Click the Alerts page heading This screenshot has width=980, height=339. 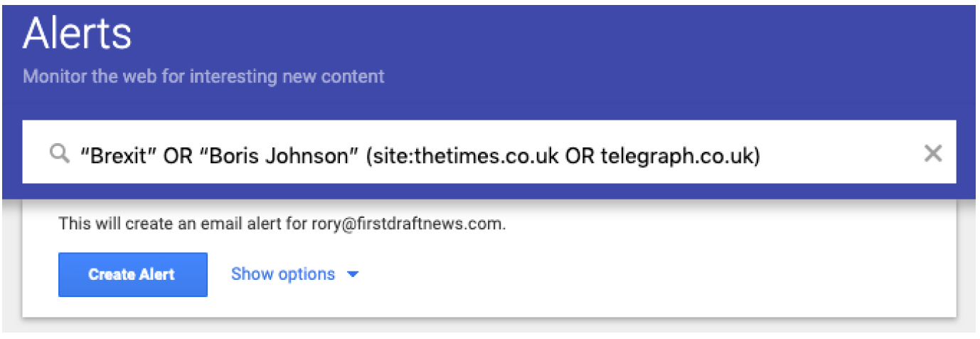click(77, 33)
